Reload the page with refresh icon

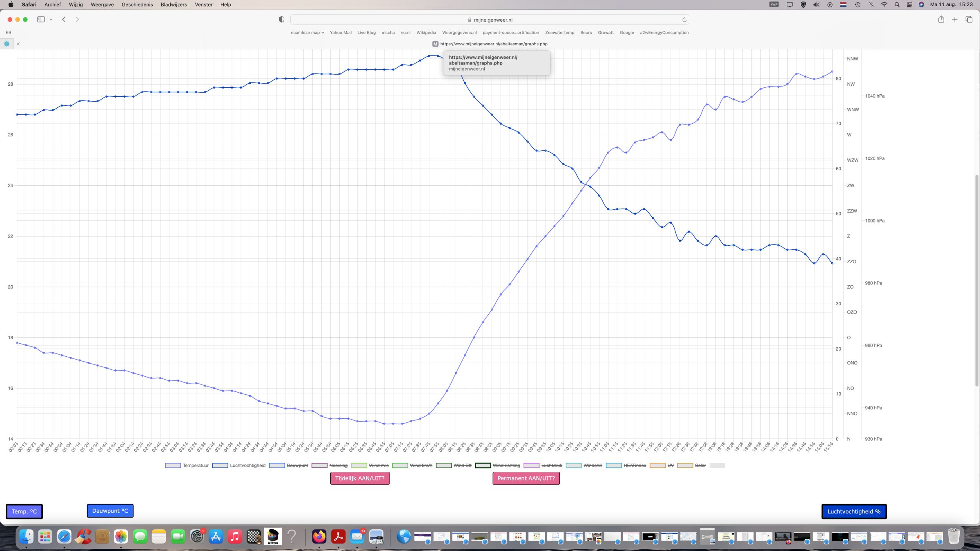coord(684,20)
